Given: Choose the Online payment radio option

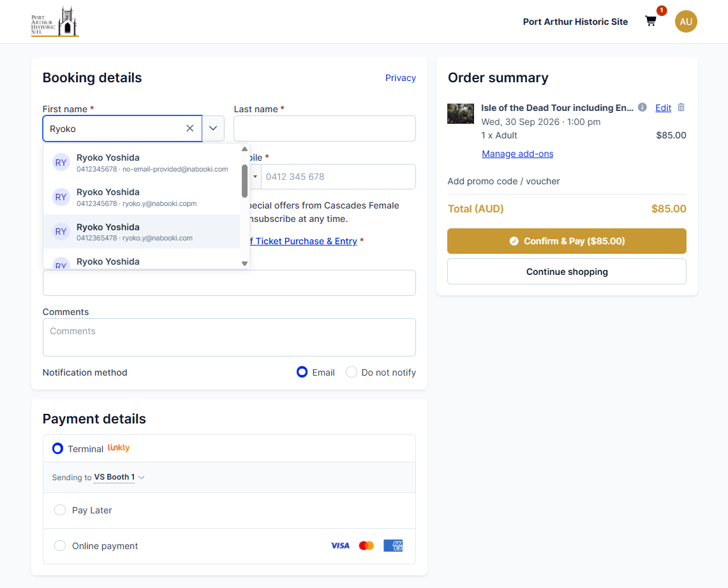Looking at the screenshot, I should point(60,546).
